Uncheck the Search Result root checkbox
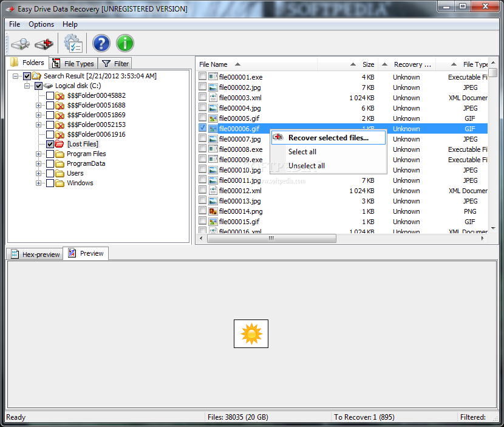The width and height of the screenshot is (504, 427). [x=27, y=76]
